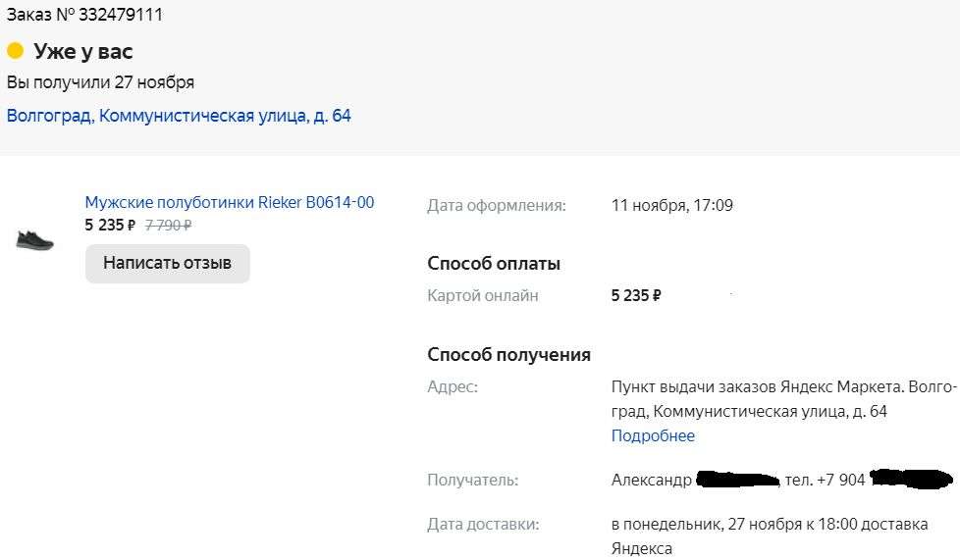Click the recipient name Александр

[651, 480]
